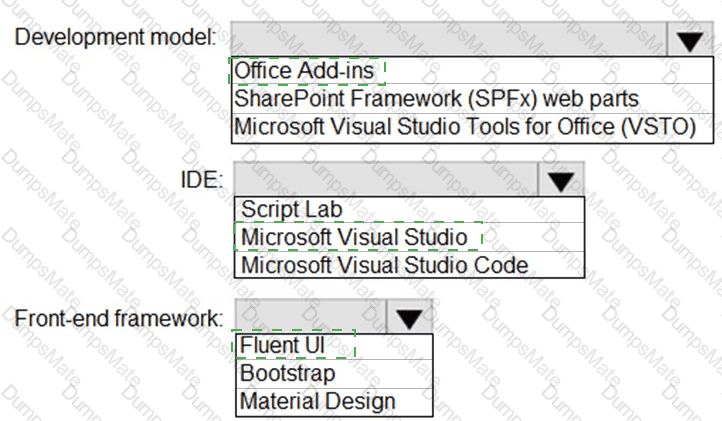
Task: Open the Development model dropdown arrow
Action: [x=689, y=41]
